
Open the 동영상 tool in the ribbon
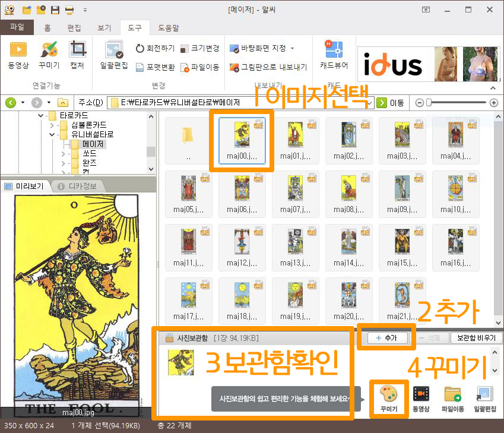[x=18, y=55]
